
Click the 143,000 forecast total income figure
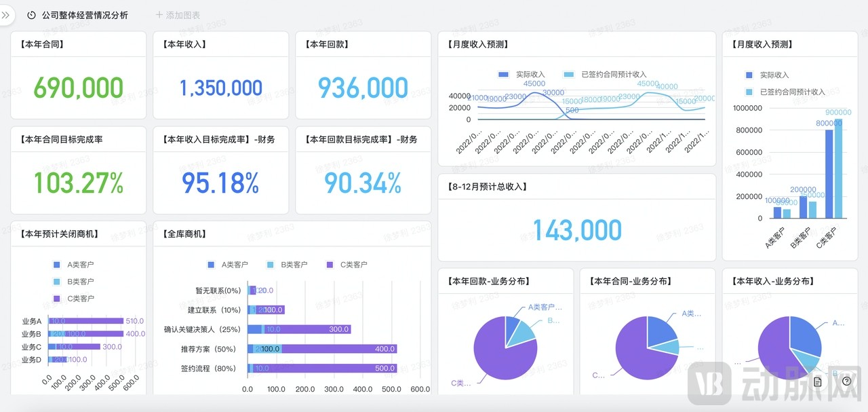pyautogui.click(x=576, y=231)
